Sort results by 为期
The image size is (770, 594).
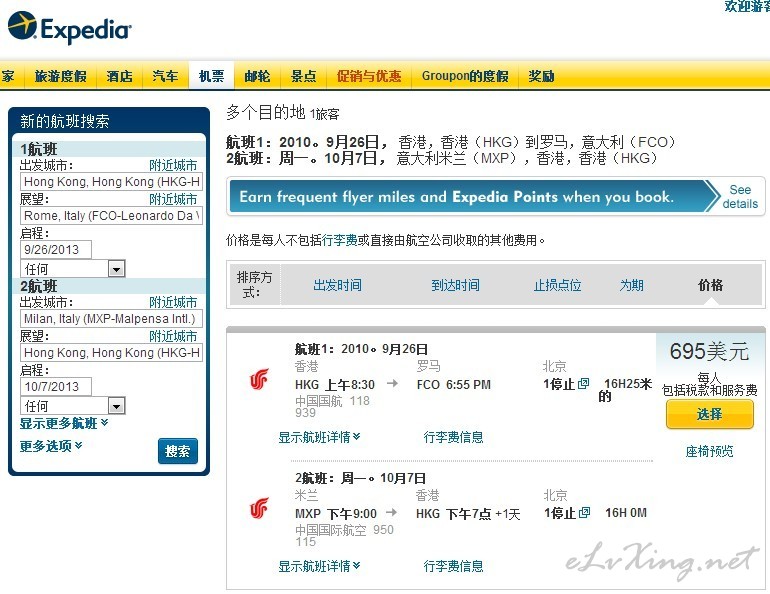pos(632,285)
